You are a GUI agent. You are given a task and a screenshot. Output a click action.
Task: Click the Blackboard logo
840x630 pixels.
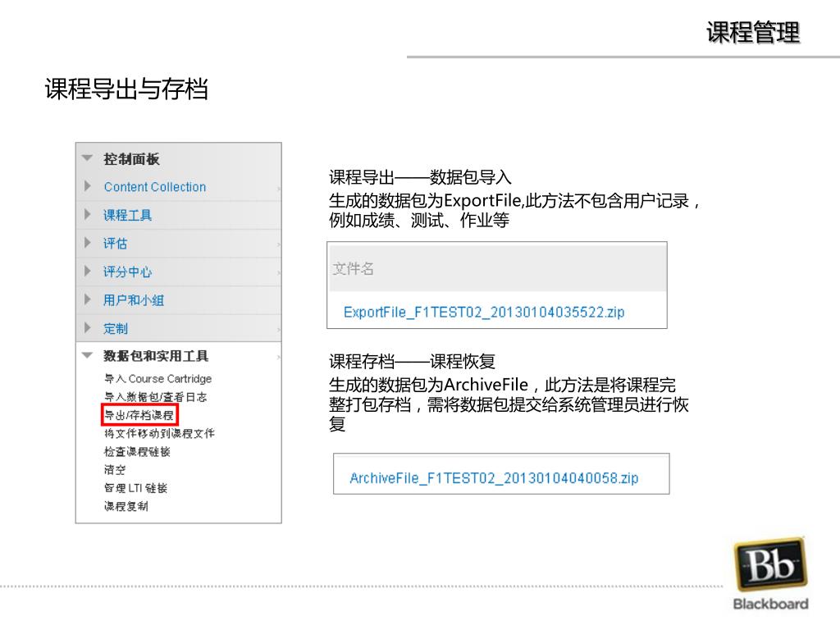[x=770, y=574]
